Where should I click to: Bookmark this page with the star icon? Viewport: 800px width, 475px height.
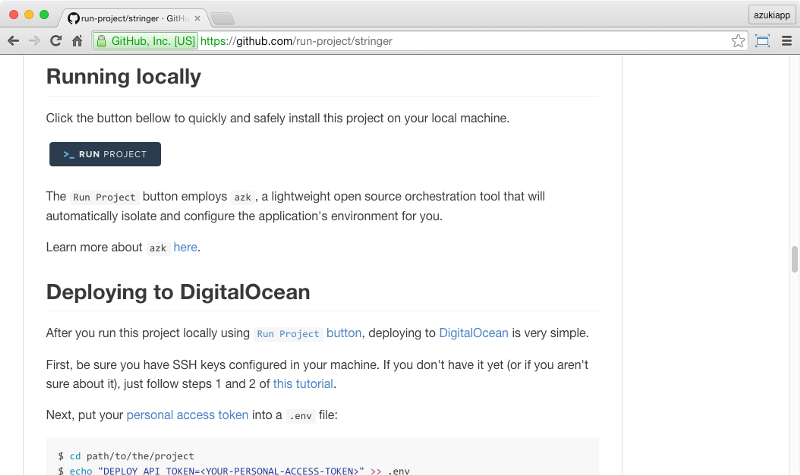738,41
